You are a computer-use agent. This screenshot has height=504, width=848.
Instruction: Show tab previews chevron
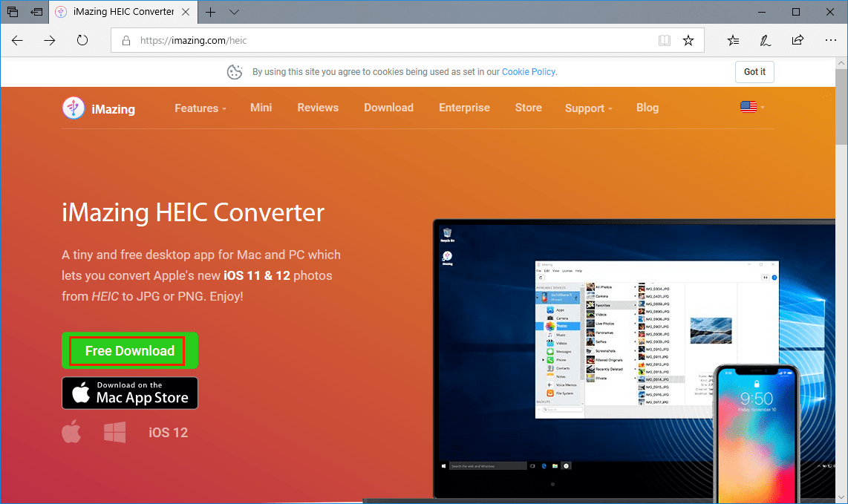pyautogui.click(x=234, y=12)
